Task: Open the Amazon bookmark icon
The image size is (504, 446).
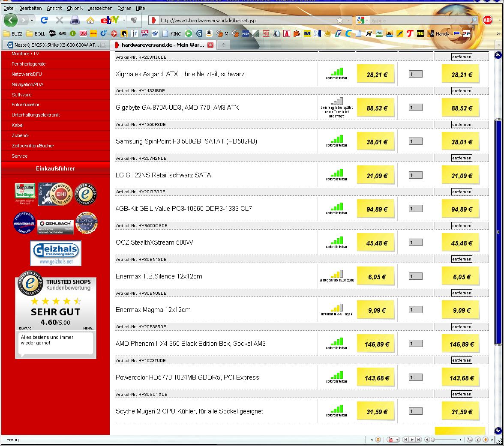Action: tap(209, 33)
